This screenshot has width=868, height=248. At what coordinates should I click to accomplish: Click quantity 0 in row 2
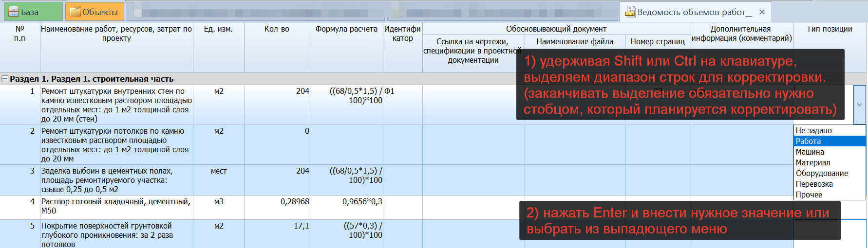pyautogui.click(x=277, y=144)
